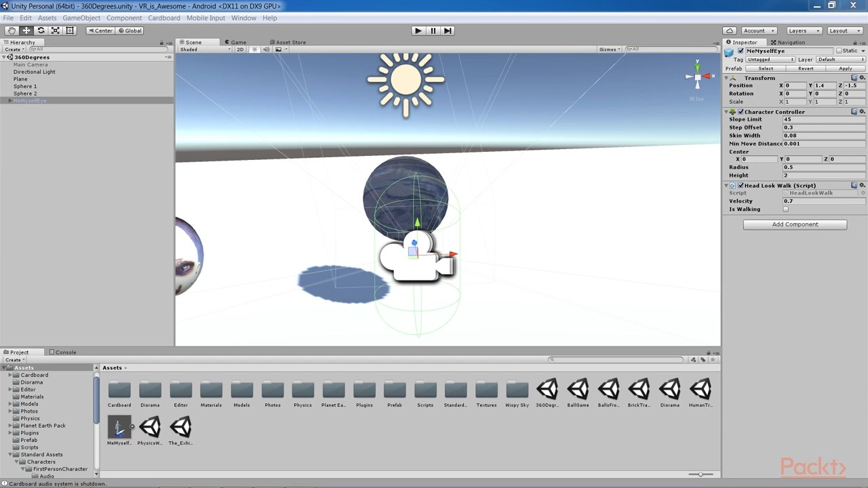Open the GameObject menu
868x488 pixels.
pos(81,18)
